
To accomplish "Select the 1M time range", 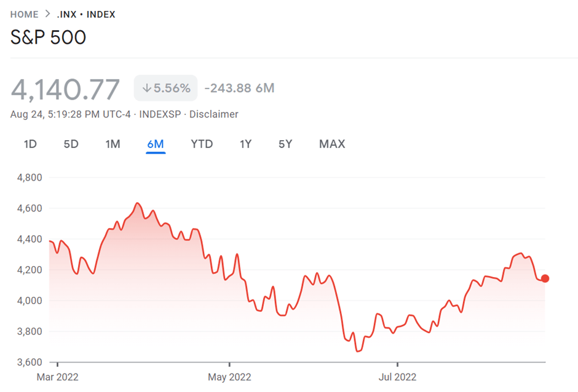I will pos(113,144).
